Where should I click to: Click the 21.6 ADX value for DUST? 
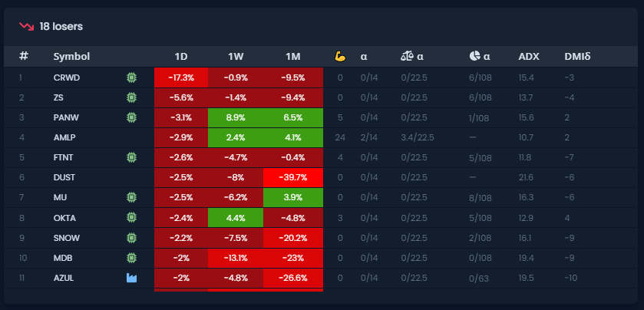coord(526,178)
